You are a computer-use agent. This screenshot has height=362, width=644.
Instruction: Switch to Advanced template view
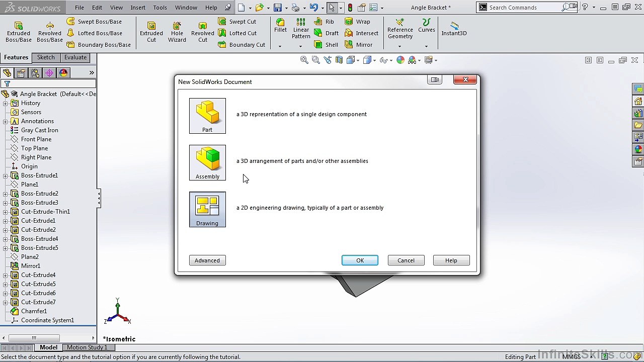pyautogui.click(x=207, y=260)
